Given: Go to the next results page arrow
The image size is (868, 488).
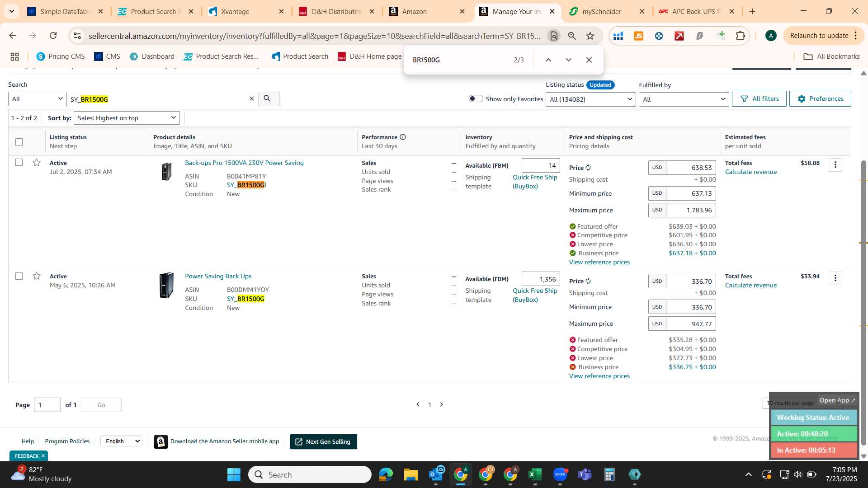Looking at the screenshot, I should coord(442,404).
